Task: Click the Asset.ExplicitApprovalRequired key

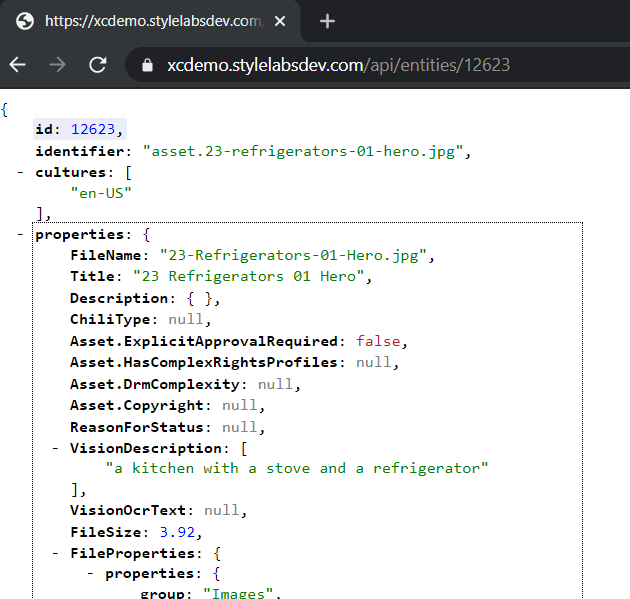Action: pyautogui.click(x=204, y=341)
